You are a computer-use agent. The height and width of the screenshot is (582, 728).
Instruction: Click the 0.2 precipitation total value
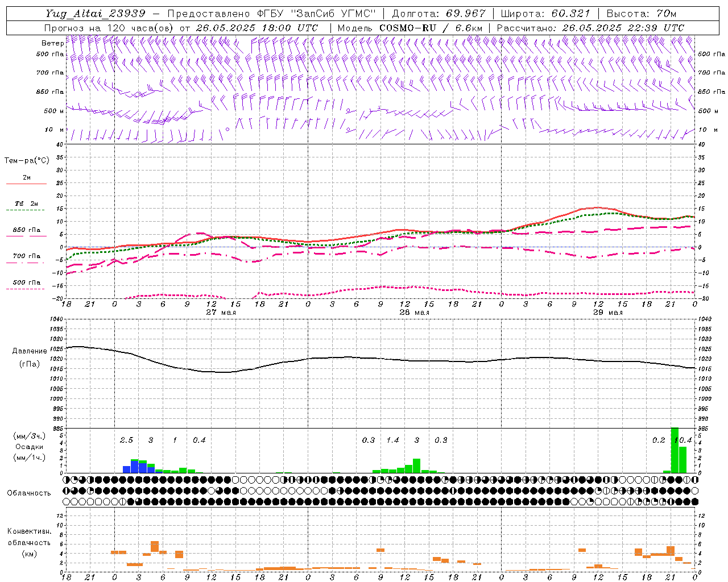pos(659,440)
